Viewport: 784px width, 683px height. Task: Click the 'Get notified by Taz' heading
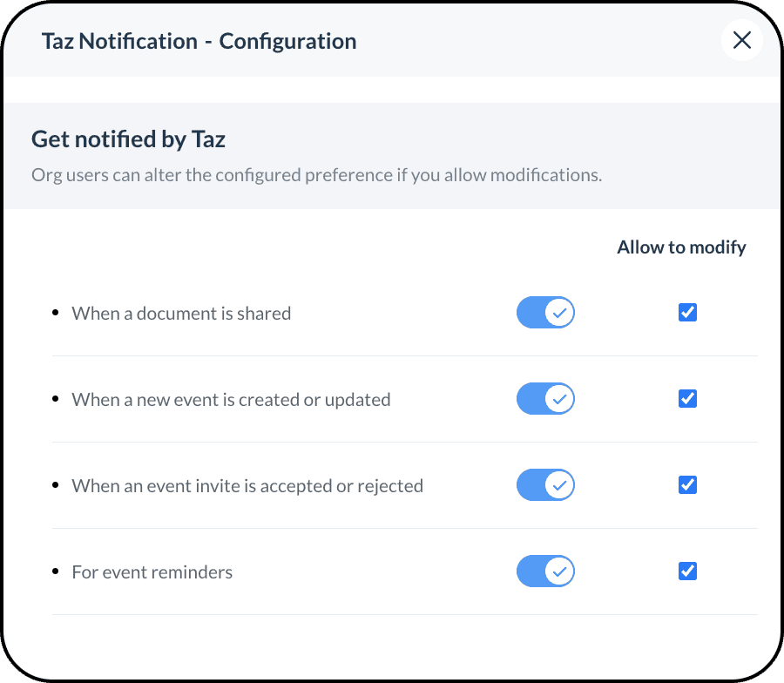[129, 139]
